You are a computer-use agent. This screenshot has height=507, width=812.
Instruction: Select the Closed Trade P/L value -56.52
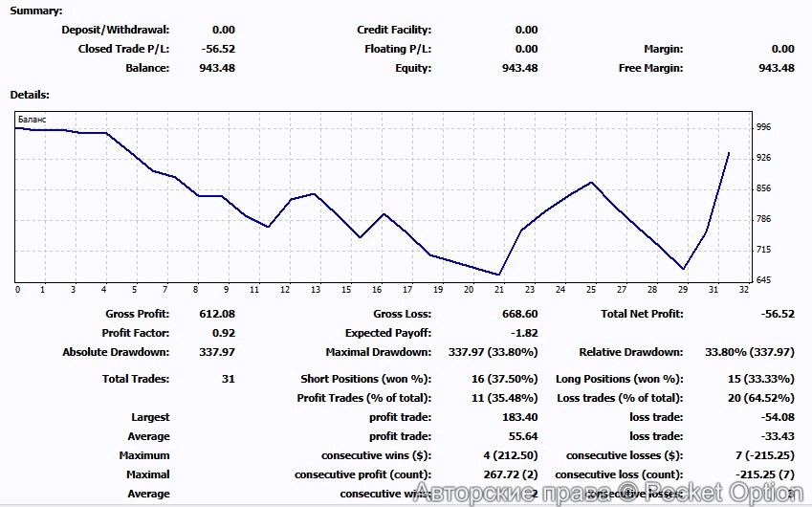[x=219, y=49]
